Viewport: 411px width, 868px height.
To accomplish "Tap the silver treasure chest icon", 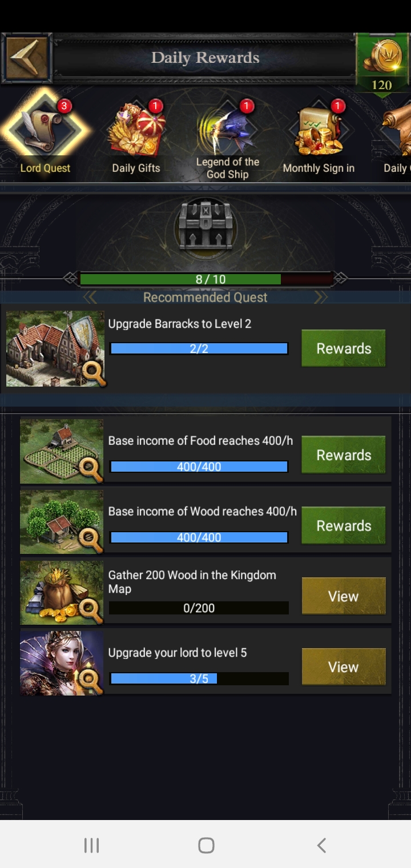I will pyautogui.click(x=205, y=225).
